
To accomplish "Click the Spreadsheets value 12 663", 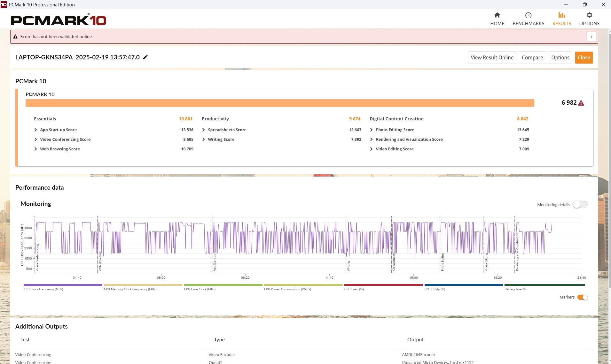I will [355, 130].
